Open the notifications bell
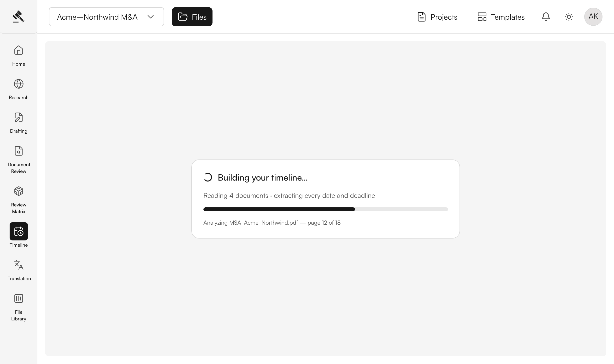Viewport: 614px width, 364px height. pyautogui.click(x=546, y=17)
